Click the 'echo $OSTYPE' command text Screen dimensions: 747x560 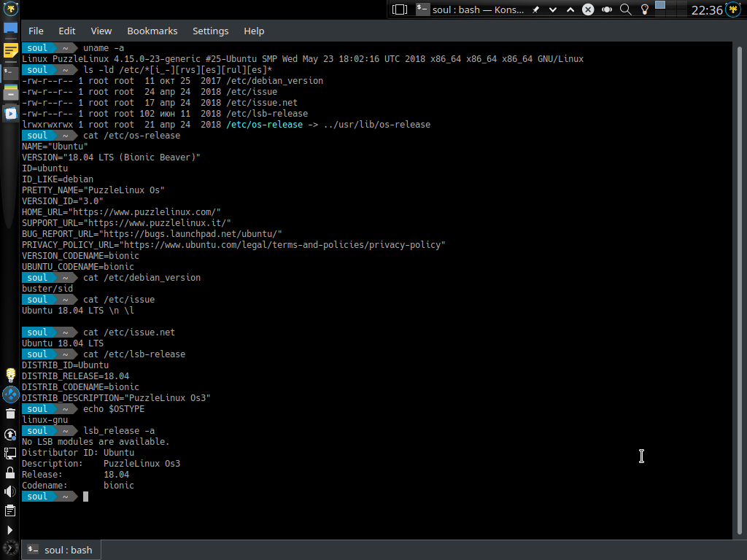point(113,408)
